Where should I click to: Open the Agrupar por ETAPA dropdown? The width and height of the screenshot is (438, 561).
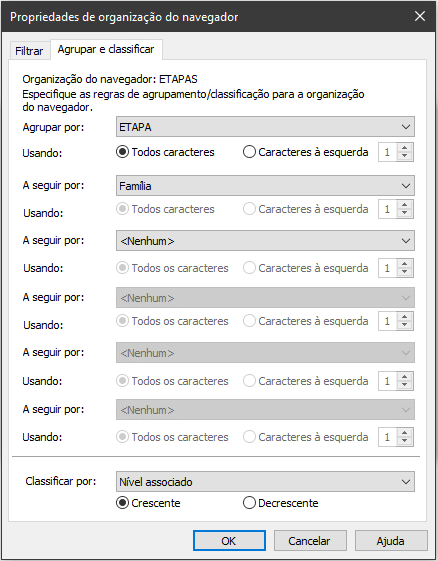[x=265, y=127]
